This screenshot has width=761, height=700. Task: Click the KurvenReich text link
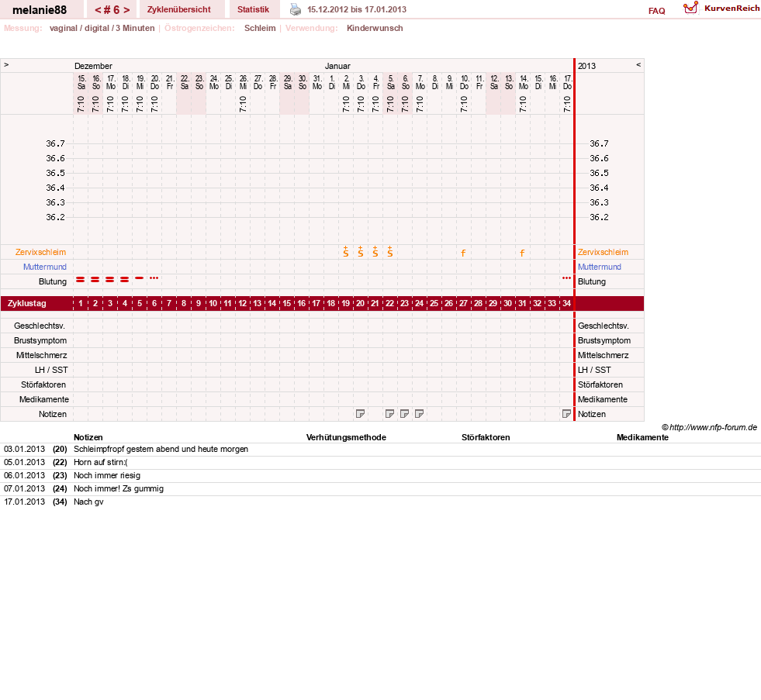[x=732, y=9]
